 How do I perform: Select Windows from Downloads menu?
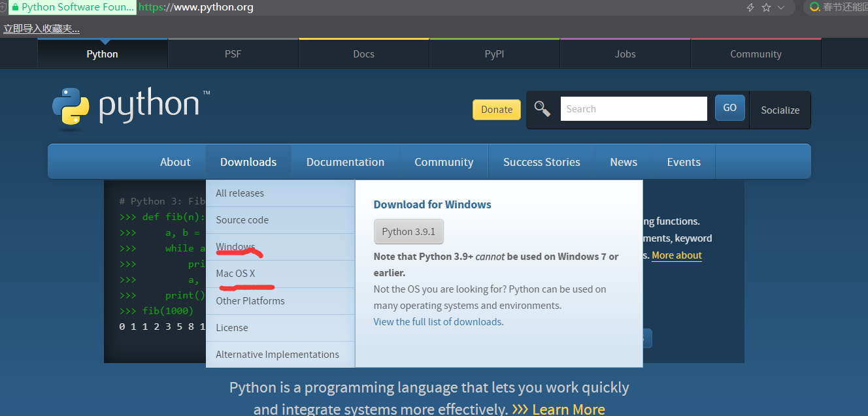coord(280,247)
